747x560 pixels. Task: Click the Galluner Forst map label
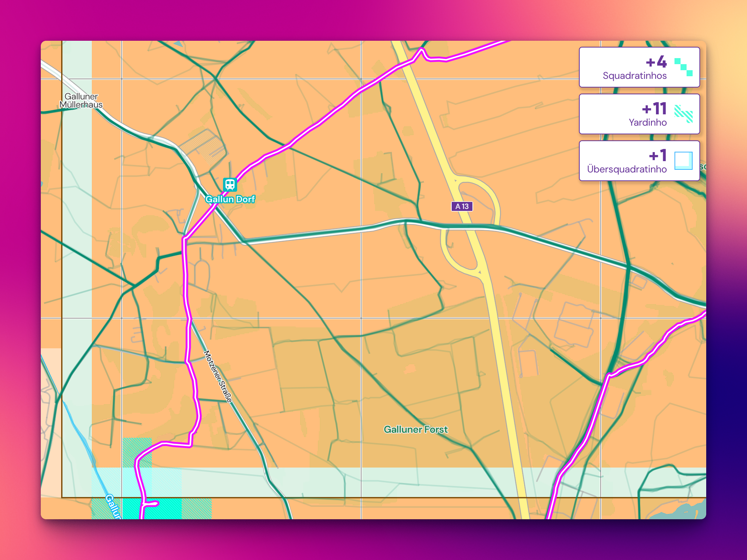click(415, 429)
